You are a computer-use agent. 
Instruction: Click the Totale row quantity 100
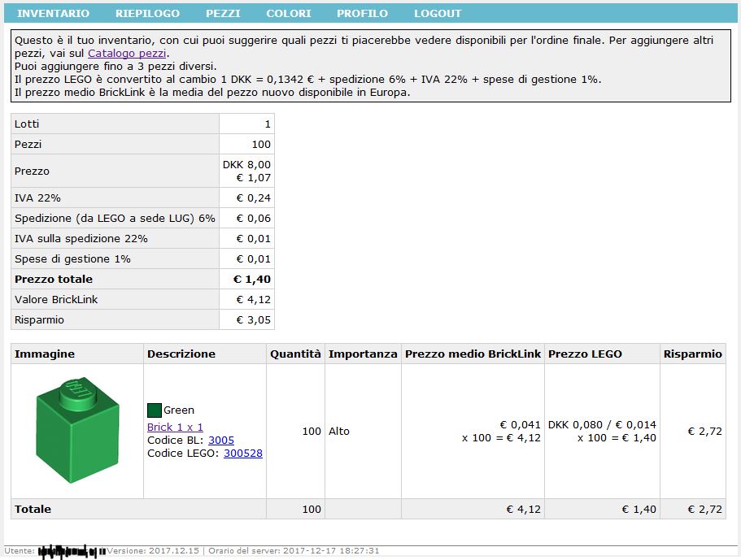(312, 509)
